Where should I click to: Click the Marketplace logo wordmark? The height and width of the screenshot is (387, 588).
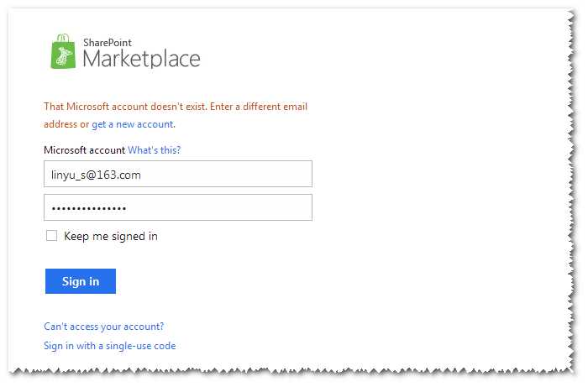coord(141,59)
